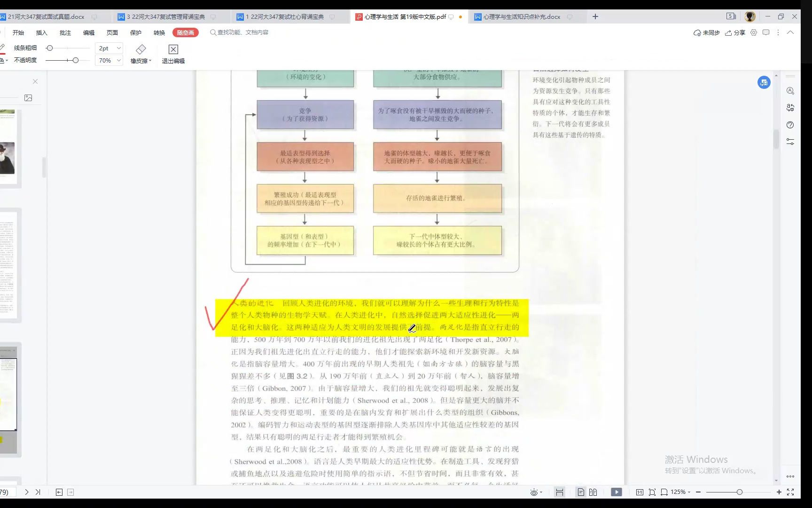Zoom out with the minus button
Viewport: 812px width, 508px height.
pos(698,492)
